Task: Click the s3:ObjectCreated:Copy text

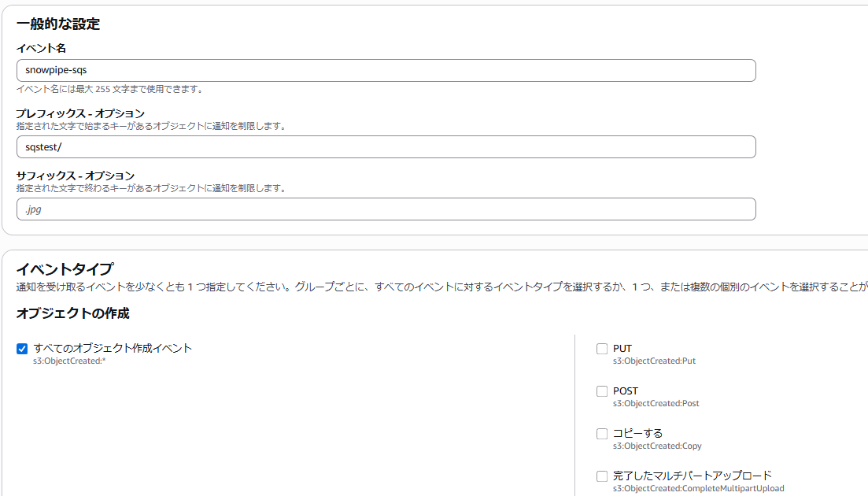Action: [657, 446]
